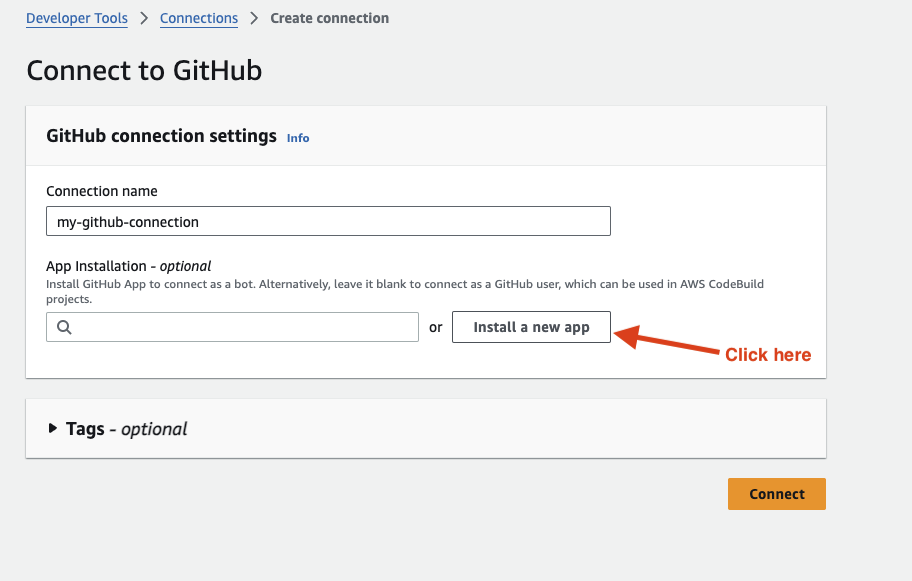Click the App Installation optional label
Viewport: 912px width, 581px height.
tap(127, 266)
